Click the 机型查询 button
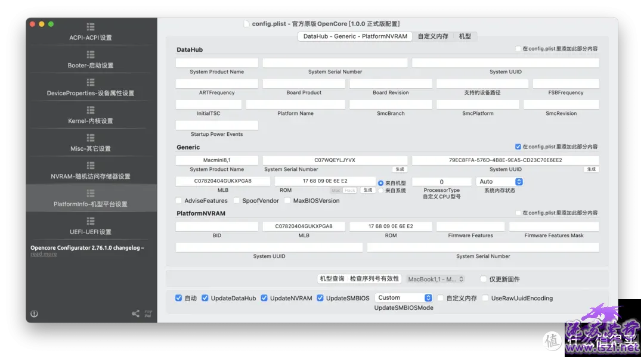 (x=332, y=279)
